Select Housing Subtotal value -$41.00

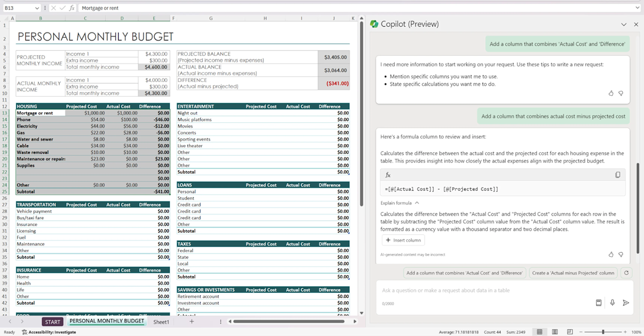[x=154, y=191]
